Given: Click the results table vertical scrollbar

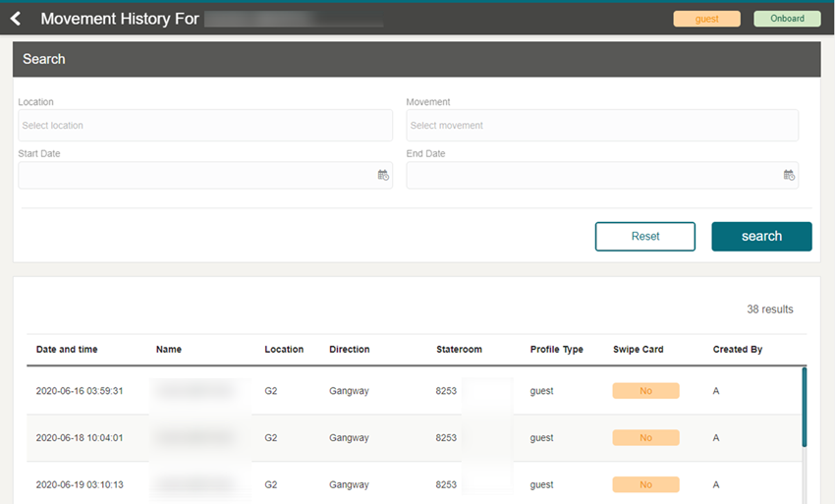Looking at the screenshot, I should click(805, 407).
